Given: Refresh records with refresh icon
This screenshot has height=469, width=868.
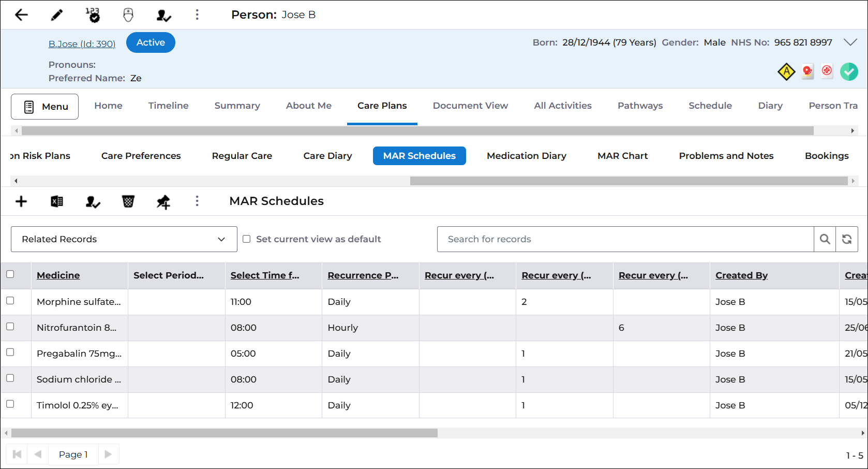Looking at the screenshot, I should pyautogui.click(x=847, y=239).
